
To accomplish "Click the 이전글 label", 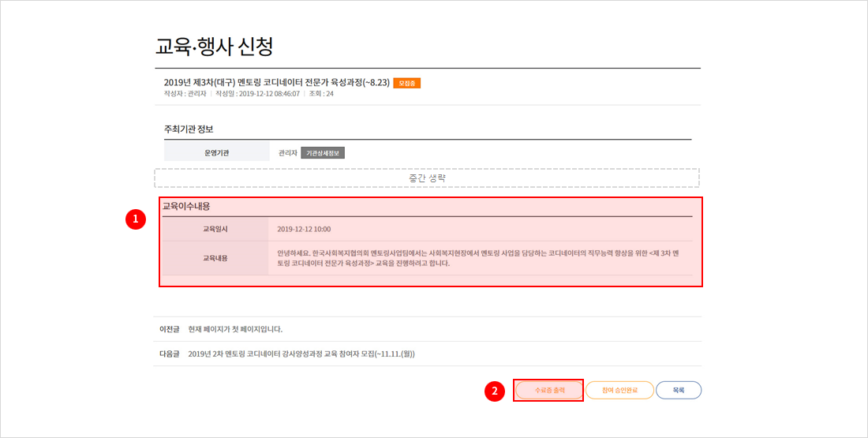I will (169, 329).
